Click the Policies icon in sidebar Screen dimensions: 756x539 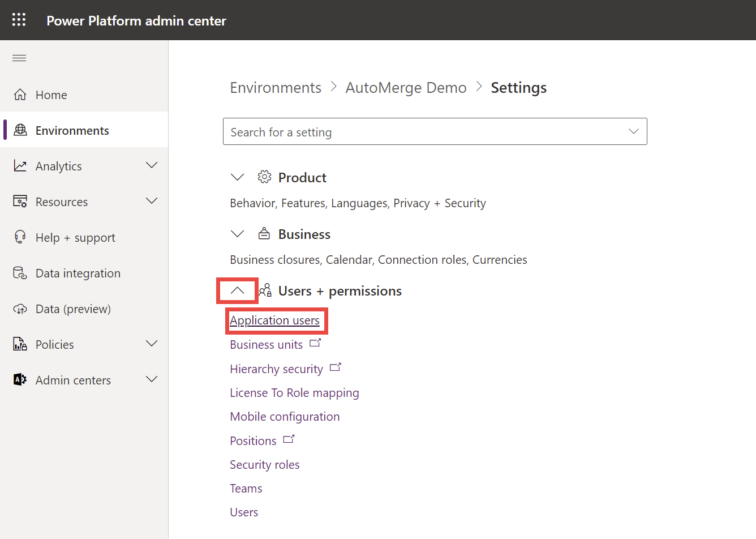coord(20,344)
